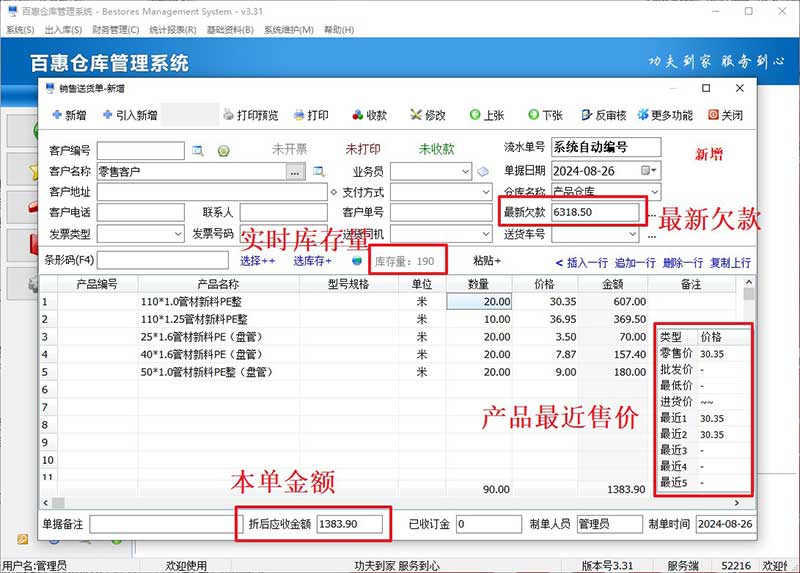Open the 送货司机 dropdown
Screen dimensions: 800x573
486,234
